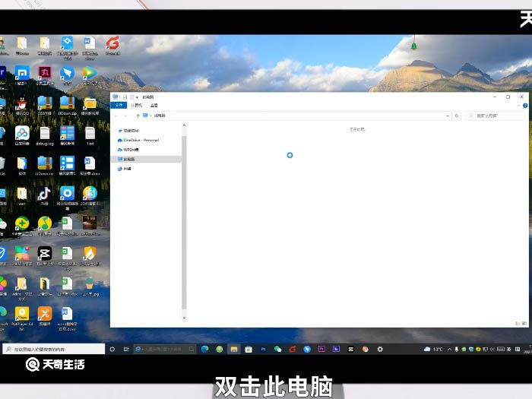Screen dimensions: 532x399
Task: Open Microsoft Store from the taskbar
Action: point(249,349)
